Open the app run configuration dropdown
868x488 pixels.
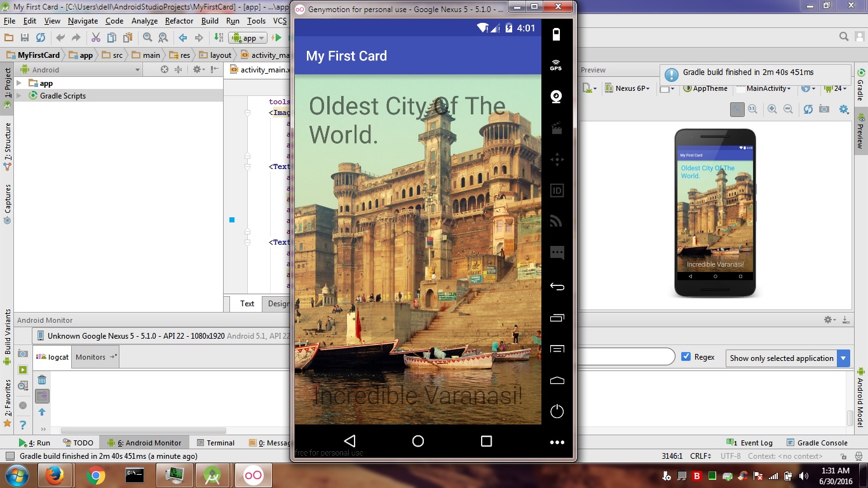pyautogui.click(x=248, y=38)
